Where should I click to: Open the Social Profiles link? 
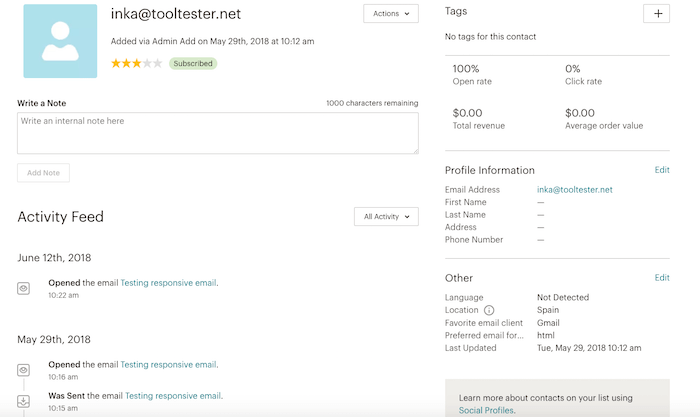(x=487, y=410)
